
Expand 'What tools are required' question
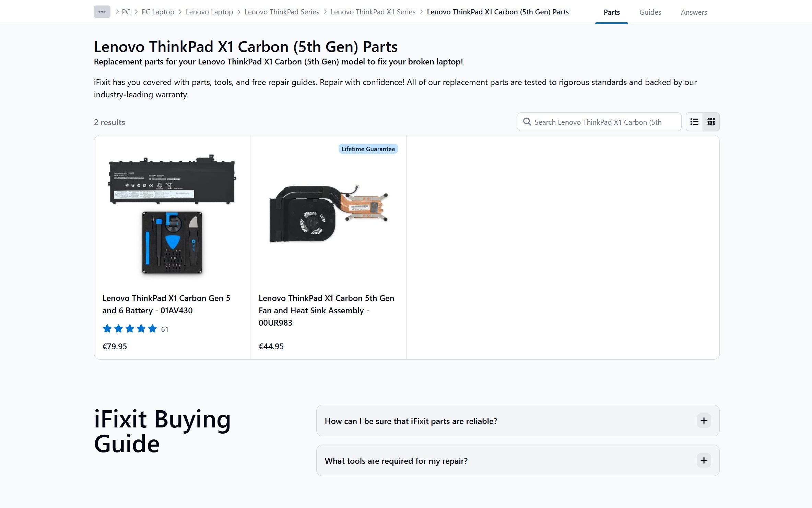click(x=704, y=460)
